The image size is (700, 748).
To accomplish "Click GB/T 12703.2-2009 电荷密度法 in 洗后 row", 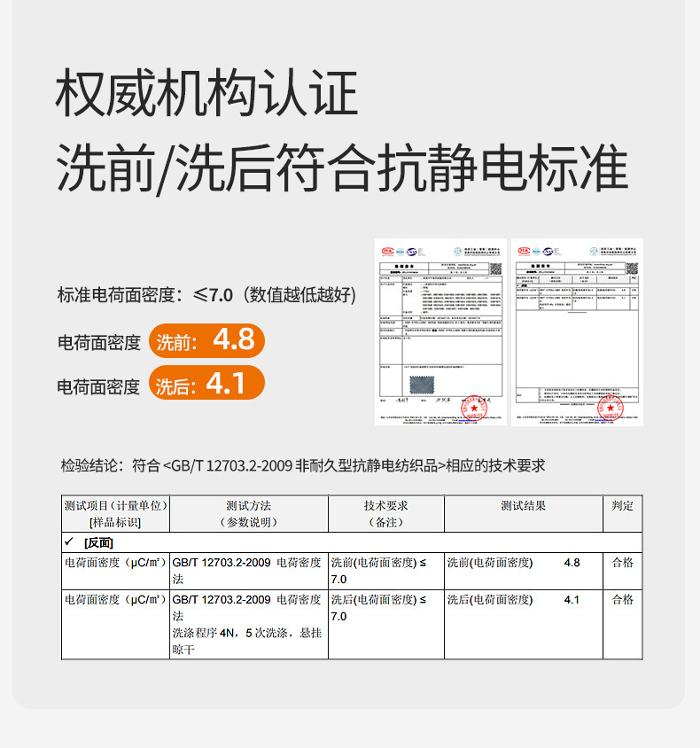I will click(x=247, y=608).
